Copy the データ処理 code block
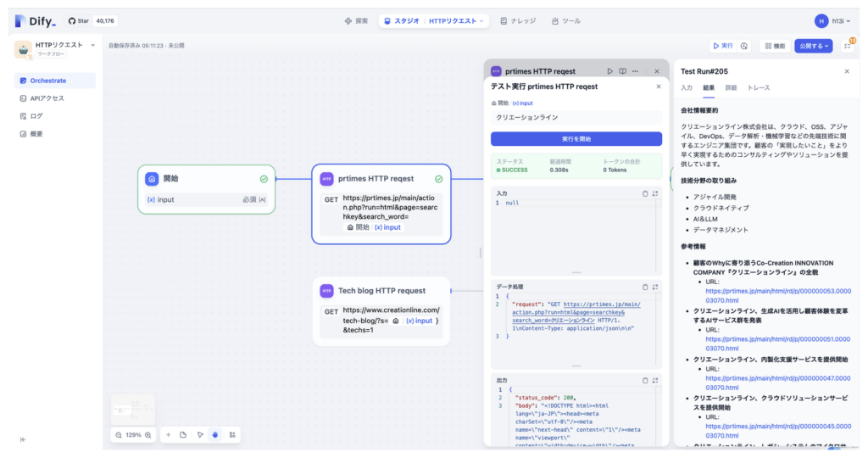The image size is (868, 458). click(645, 287)
